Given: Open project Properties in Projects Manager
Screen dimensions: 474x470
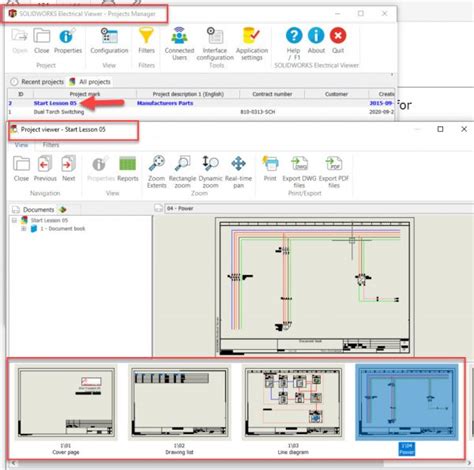Looking at the screenshot, I should pos(68,41).
